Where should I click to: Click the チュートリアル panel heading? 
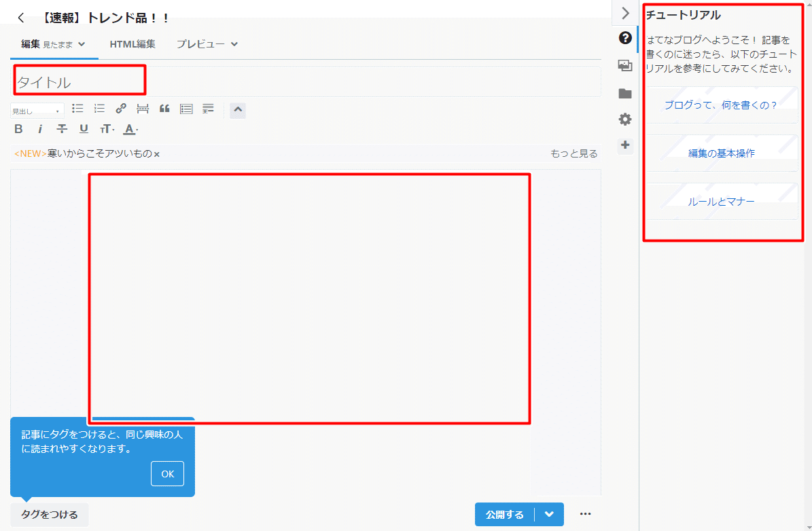point(683,15)
